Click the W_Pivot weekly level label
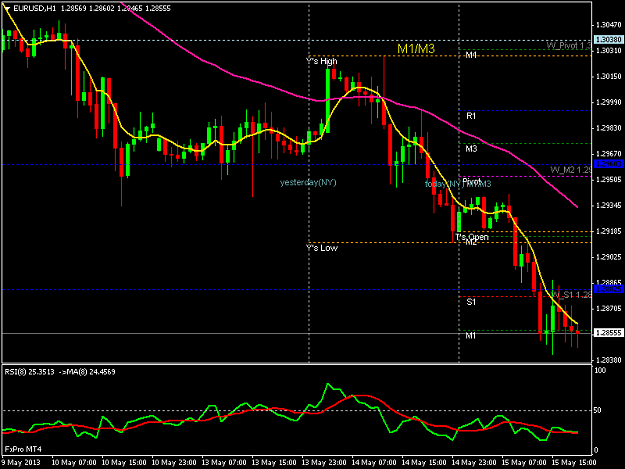Screen dimensions: 625x469 569,45
